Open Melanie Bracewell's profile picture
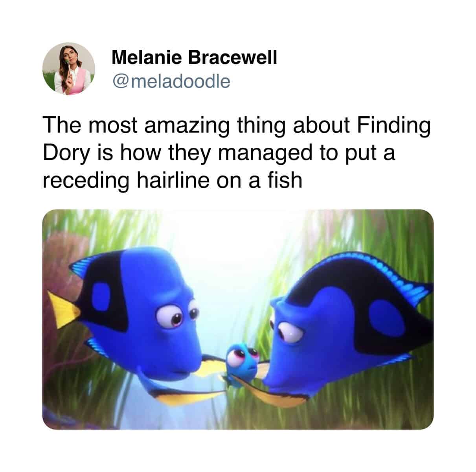 [69, 69]
